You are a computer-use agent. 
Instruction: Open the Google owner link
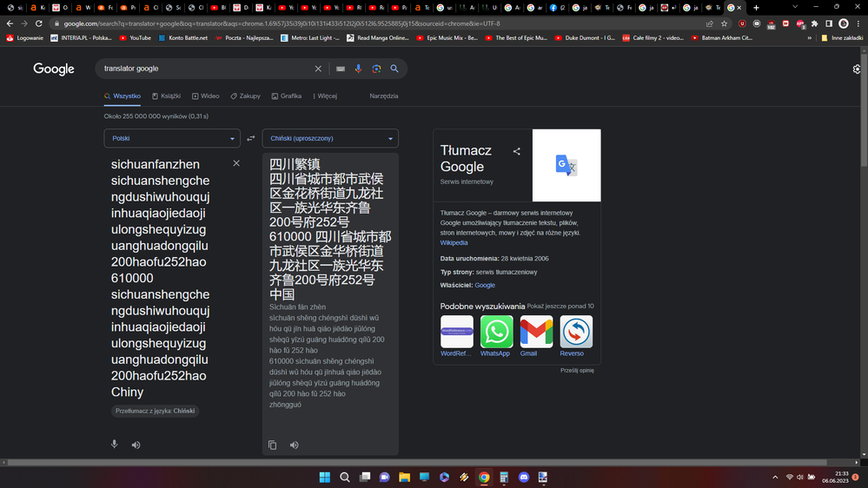(484, 286)
